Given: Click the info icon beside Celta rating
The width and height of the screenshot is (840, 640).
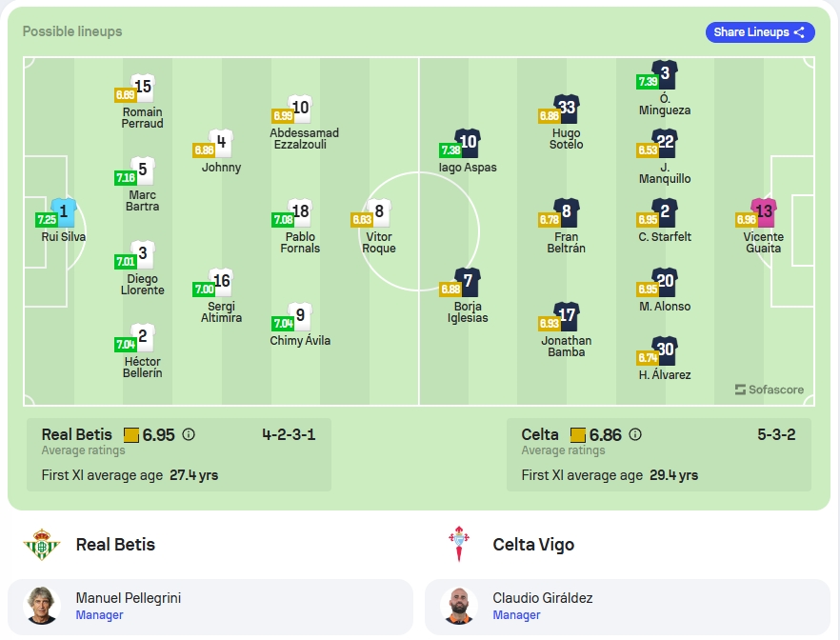Looking at the screenshot, I should [635, 434].
